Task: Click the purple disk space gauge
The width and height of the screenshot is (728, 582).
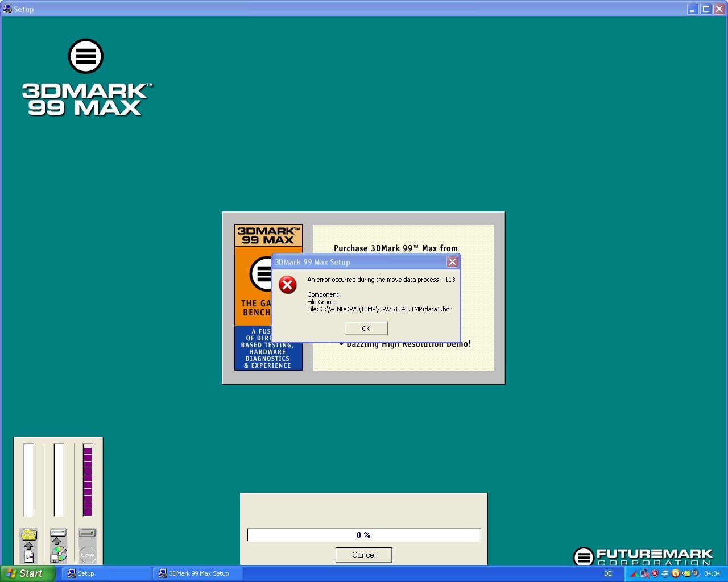Action: [x=88, y=480]
